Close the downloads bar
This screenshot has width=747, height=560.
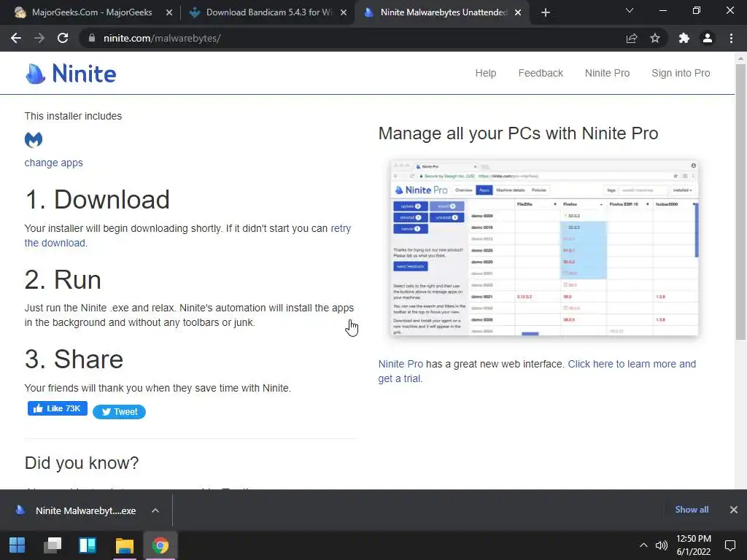click(734, 510)
